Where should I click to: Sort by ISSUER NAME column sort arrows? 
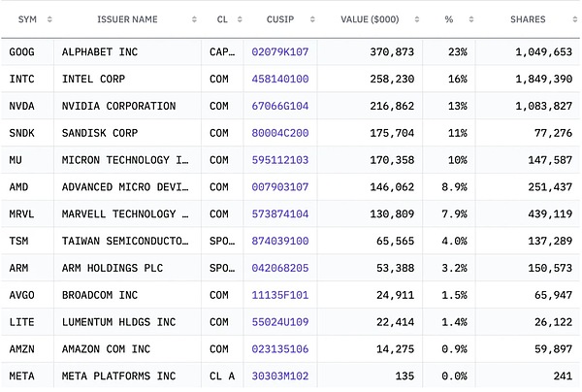(194, 19)
